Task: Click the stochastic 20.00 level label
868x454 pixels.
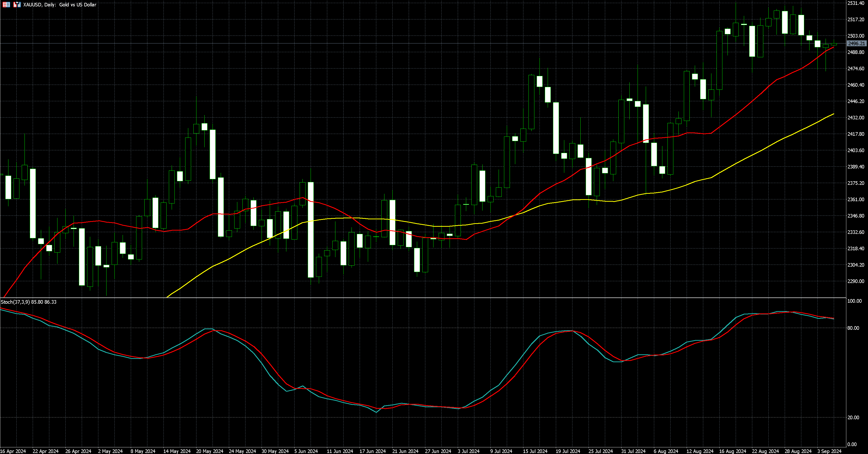Action: point(853,417)
